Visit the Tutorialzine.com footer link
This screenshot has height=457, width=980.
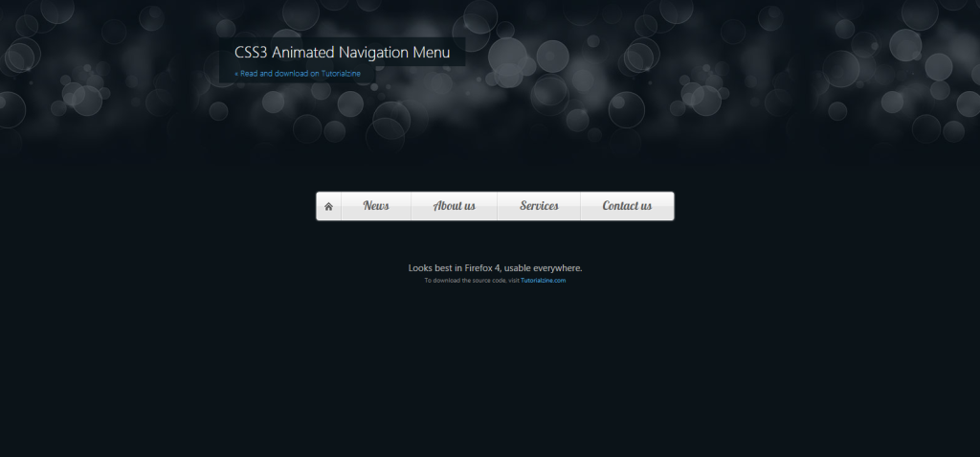(x=544, y=281)
